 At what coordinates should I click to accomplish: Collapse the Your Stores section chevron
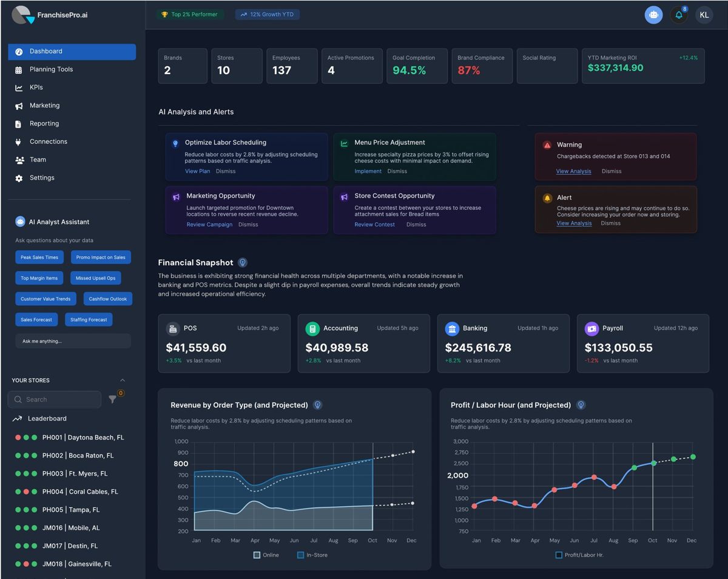(x=123, y=381)
